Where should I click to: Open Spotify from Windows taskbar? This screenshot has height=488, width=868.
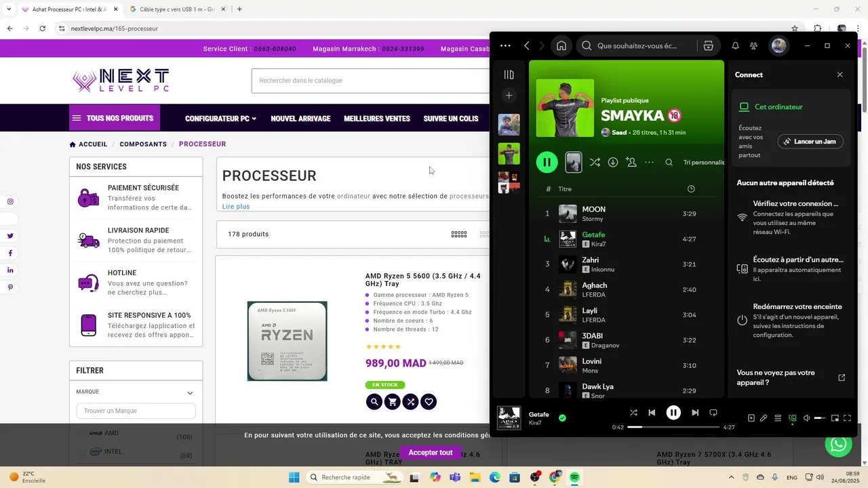[x=575, y=477]
